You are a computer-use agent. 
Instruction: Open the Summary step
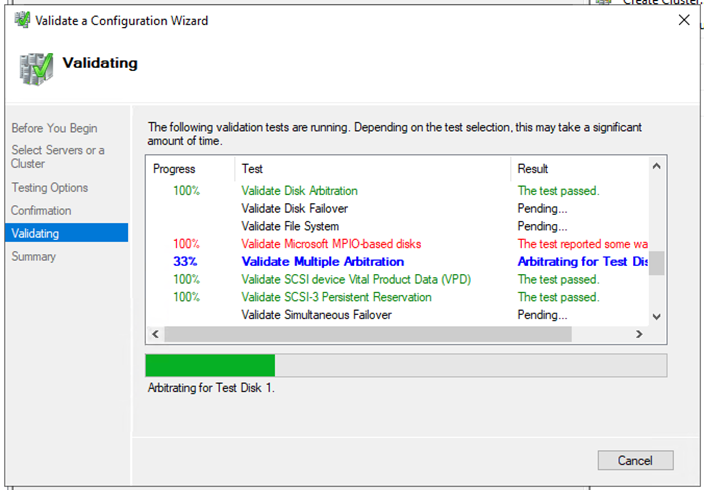pos(34,256)
